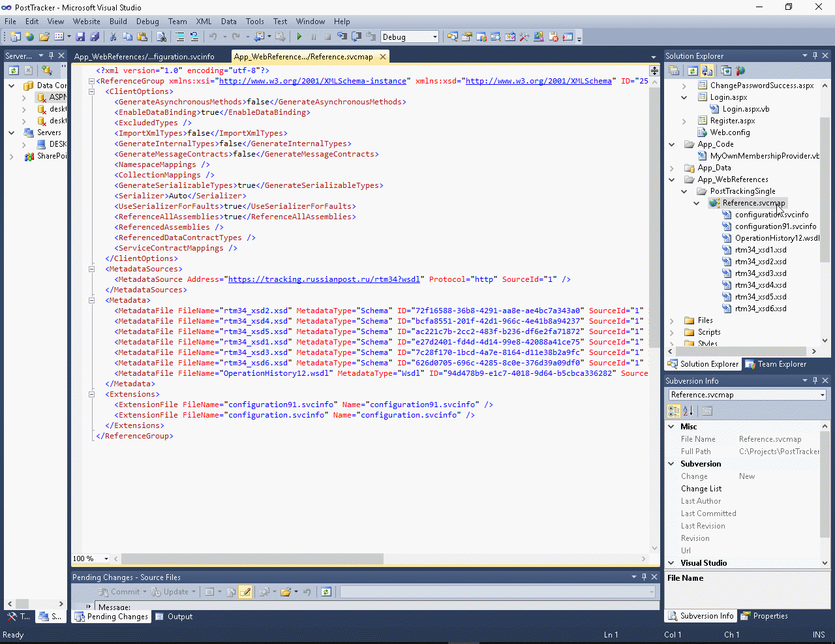Switch to the configuration.svcinfo editor tab
Viewport: 835px width, 644px height.
(x=144, y=57)
